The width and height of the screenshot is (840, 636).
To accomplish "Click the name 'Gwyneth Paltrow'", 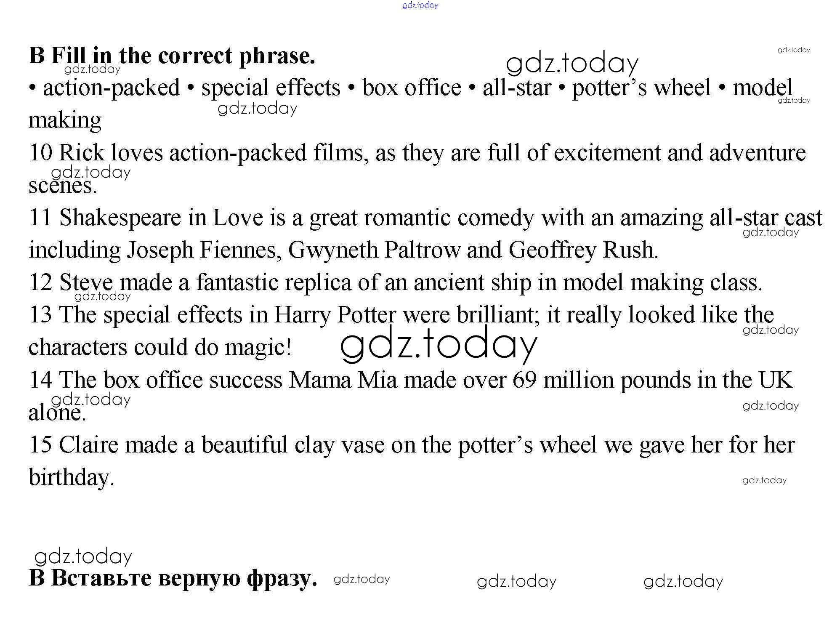I will pos(374,250).
